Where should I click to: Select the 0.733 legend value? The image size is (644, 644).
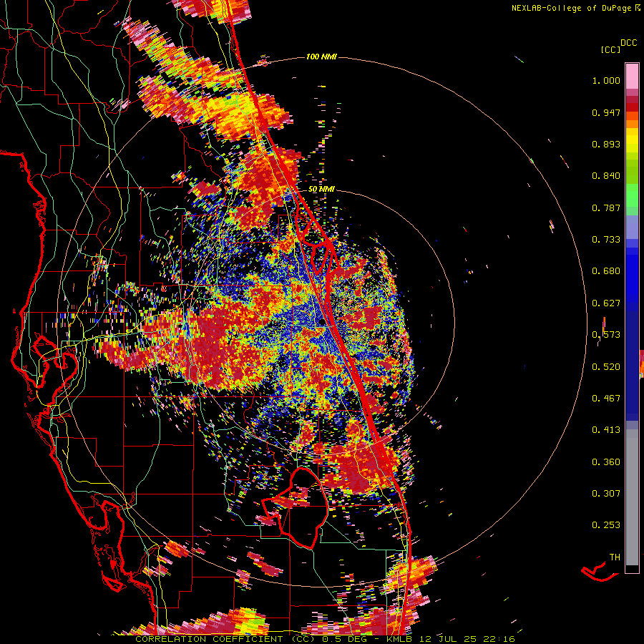click(606, 240)
